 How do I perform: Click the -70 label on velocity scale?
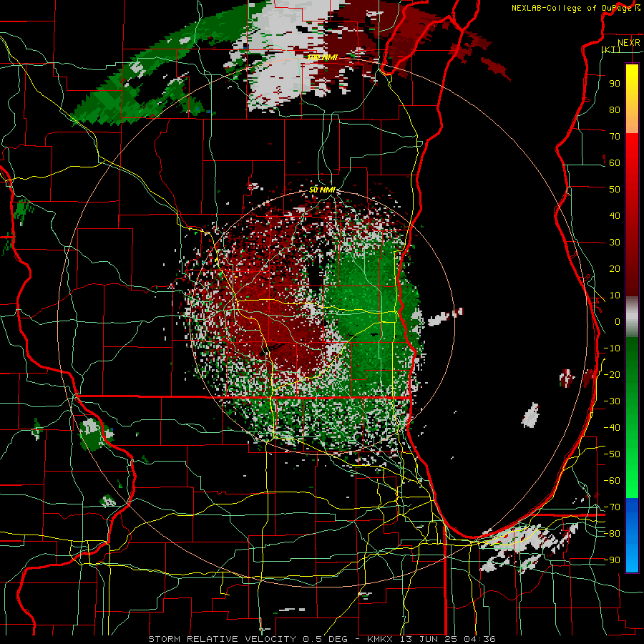[612, 507]
